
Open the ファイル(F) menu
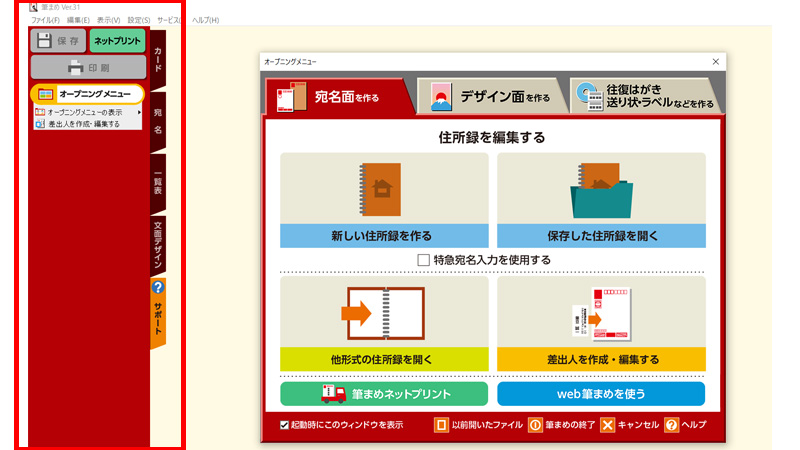pos(45,20)
